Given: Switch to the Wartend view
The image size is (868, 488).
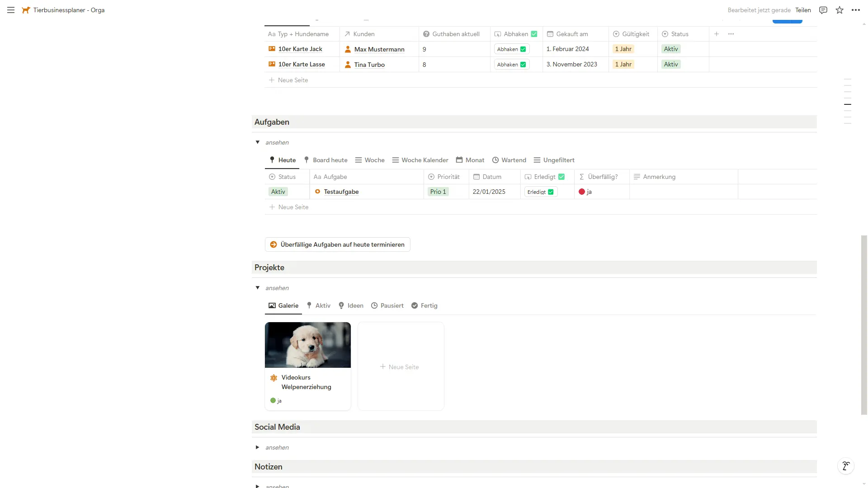Looking at the screenshot, I should [x=509, y=160].
